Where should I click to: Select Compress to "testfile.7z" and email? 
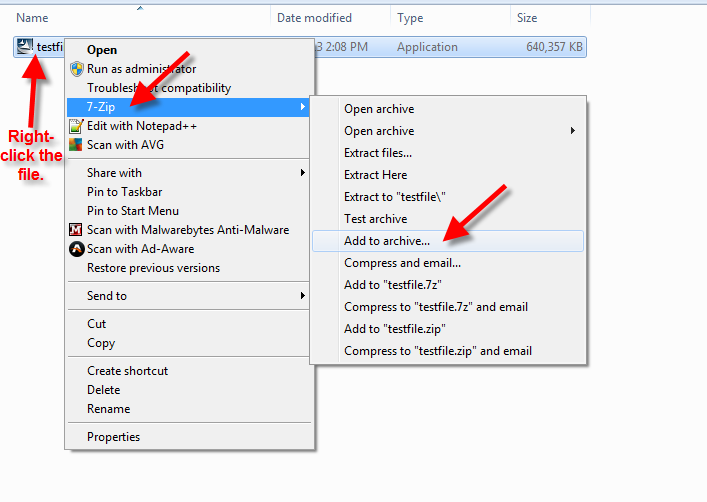tap(436, 307)
